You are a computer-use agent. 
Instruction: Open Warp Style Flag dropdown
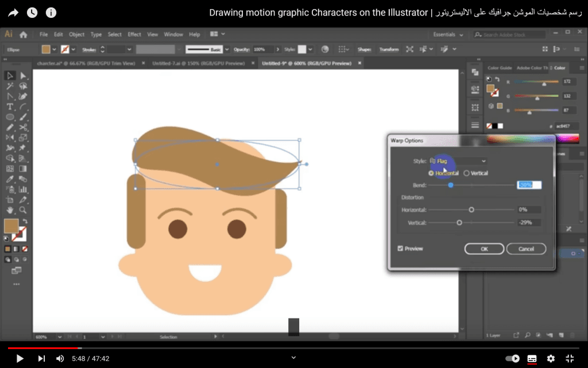point(458,161)
